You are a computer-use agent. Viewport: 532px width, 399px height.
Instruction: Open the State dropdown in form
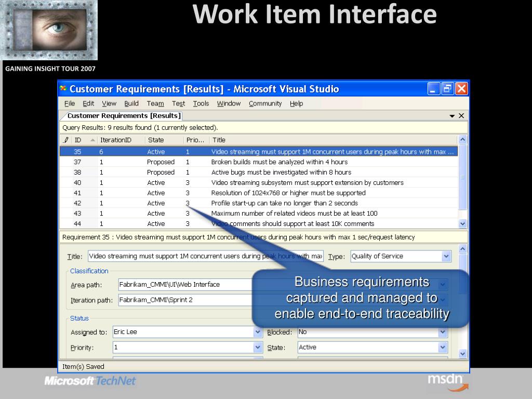[x=443, y=347]
